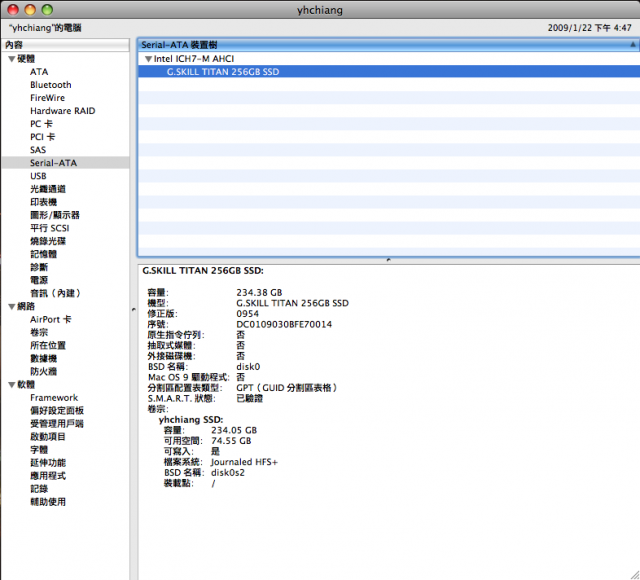Open 字體 fonts entry

[39, 450]
